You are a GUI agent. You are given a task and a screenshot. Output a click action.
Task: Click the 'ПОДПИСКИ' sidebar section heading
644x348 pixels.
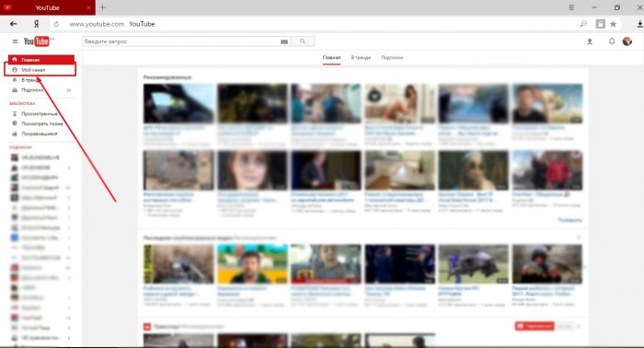[x=20, y=147]
